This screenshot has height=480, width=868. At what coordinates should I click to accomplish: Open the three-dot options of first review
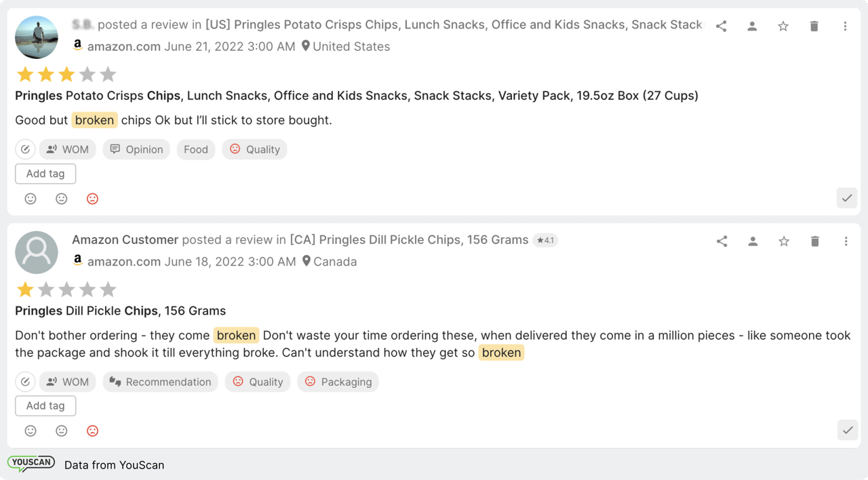pos(845,25)
